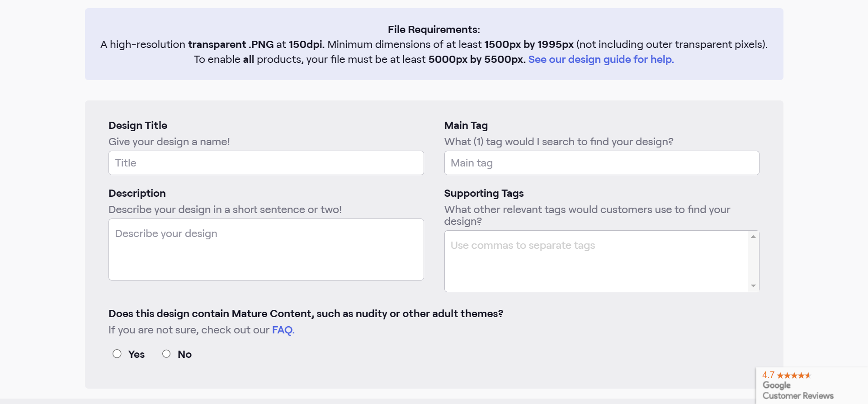Select the No radio button for Mature Content

(x=166, y=354)
